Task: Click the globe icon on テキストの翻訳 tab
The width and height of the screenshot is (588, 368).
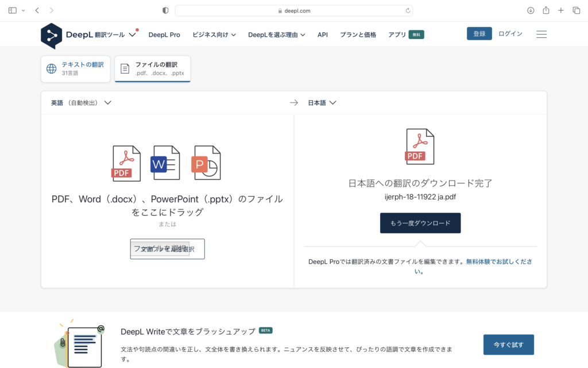Action: click(52, 68)
